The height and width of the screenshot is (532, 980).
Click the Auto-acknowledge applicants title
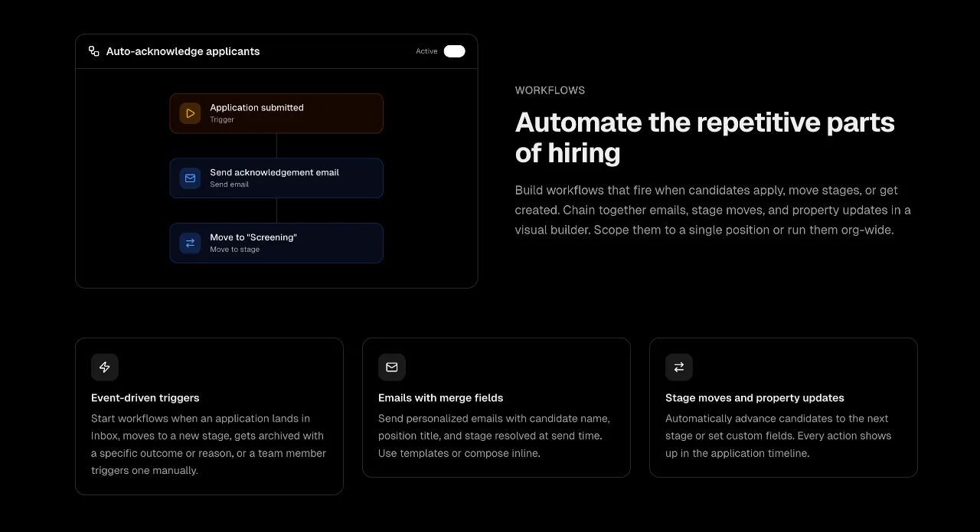(183, 51)
